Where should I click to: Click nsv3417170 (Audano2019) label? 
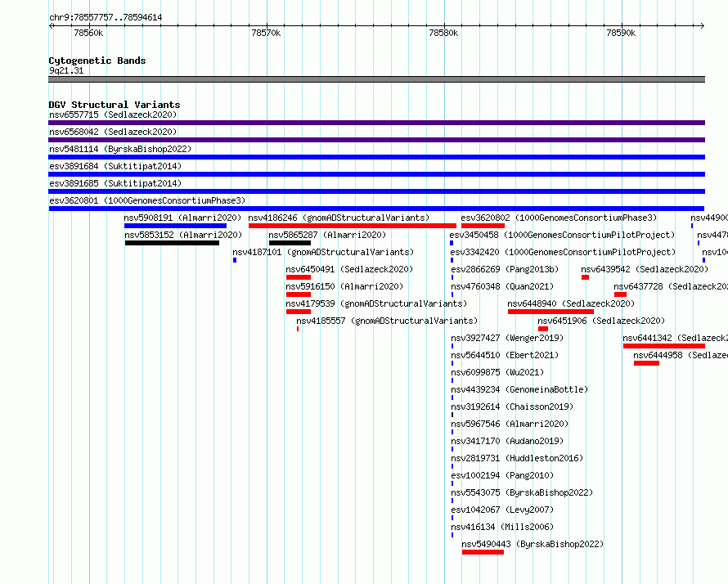[507, 441]
